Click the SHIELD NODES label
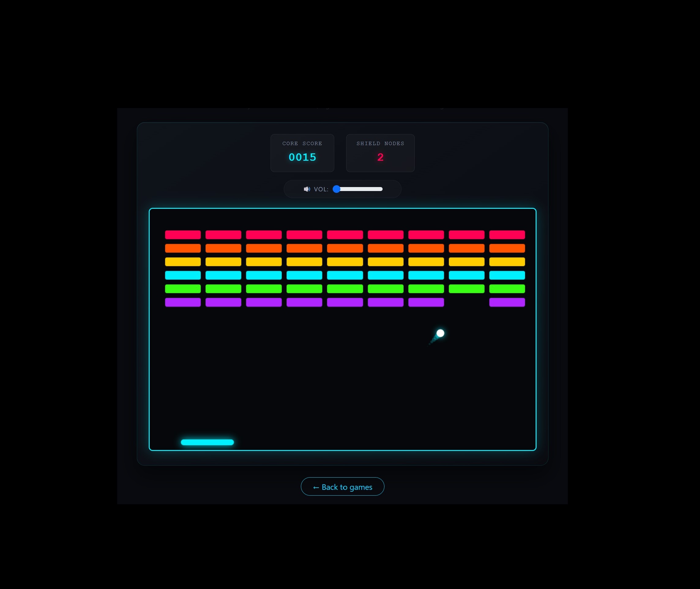The width and height of the screenshot is (700, 589). (380, 143)
